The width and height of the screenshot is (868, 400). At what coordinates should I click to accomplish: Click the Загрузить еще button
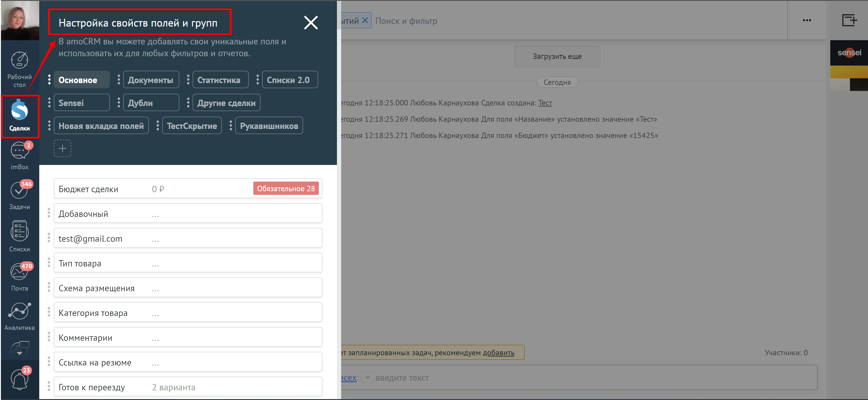point(557,56)
